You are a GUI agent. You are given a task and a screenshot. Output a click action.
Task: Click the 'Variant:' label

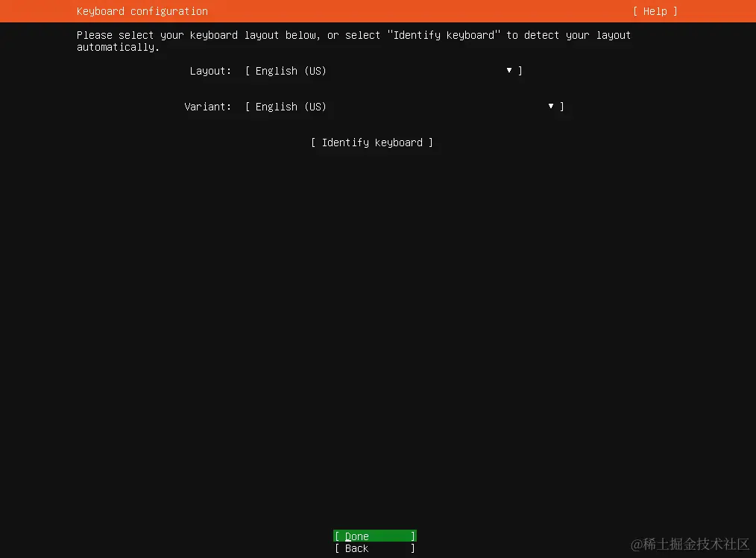208,107
